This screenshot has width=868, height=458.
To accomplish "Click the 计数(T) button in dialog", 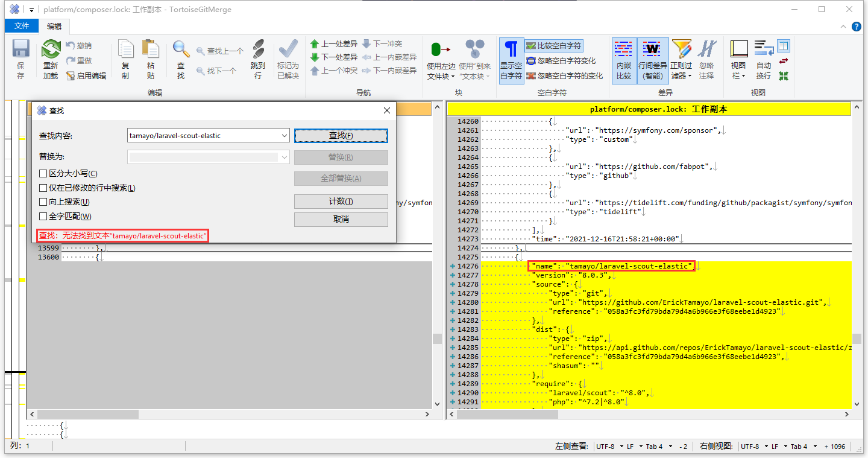I will [341, 202].
